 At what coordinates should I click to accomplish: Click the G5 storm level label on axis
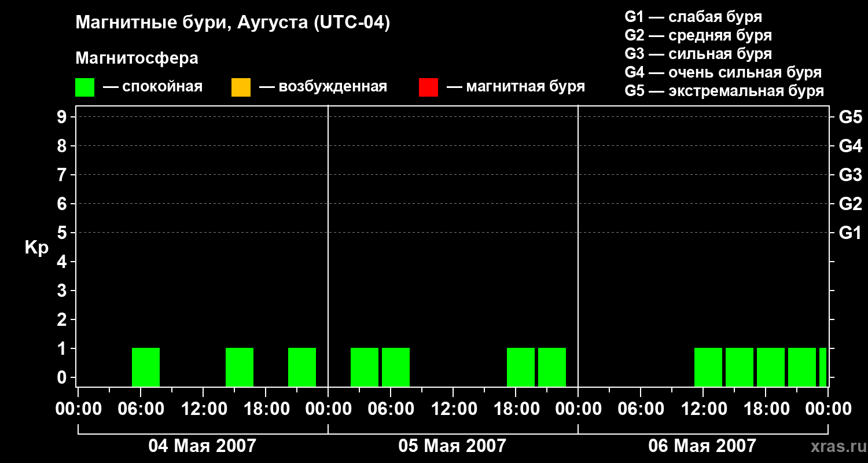(850, 117)
